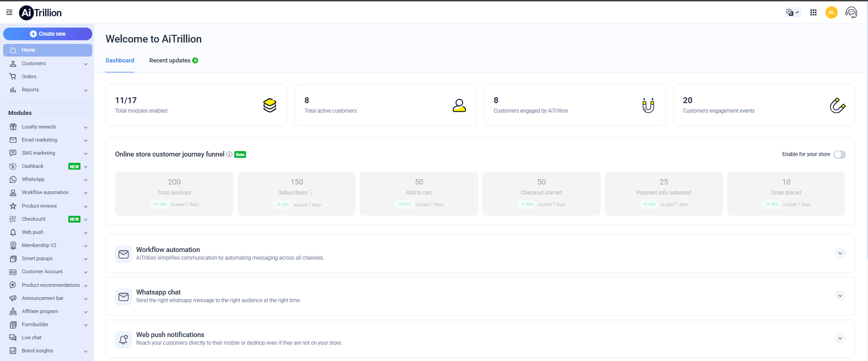
Task: Click the Product recommendations sidebar icon
Action: (x=13, y=285)
